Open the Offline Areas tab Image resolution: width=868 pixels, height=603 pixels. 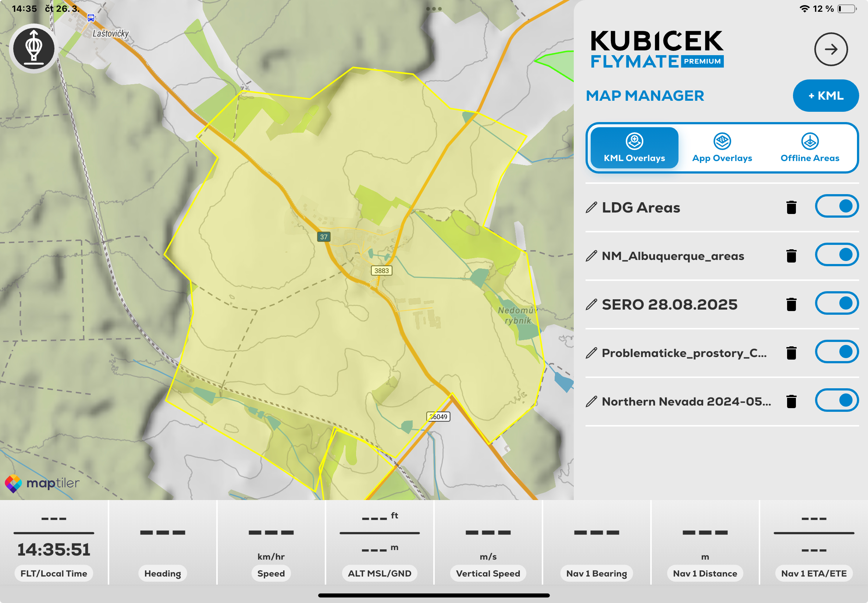(810, 148)
